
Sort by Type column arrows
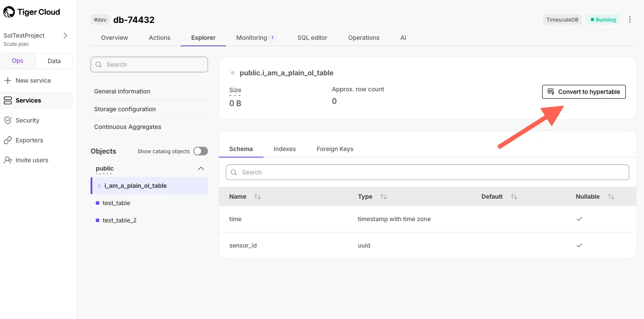pos(384,197)
